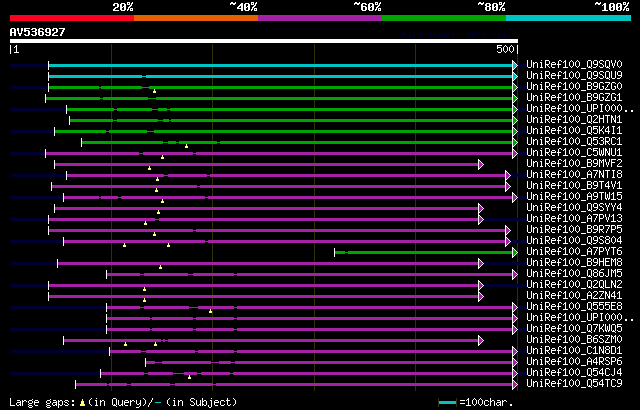Click the red 20% identity legend segment

(72, 18)
